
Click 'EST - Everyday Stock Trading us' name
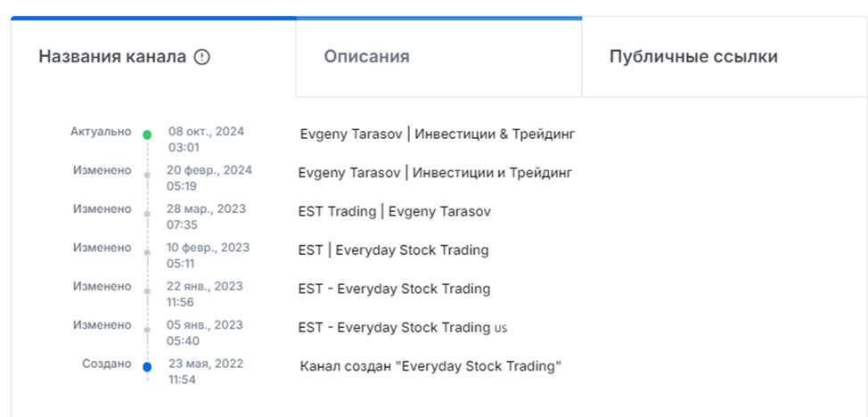click(402, 327)
